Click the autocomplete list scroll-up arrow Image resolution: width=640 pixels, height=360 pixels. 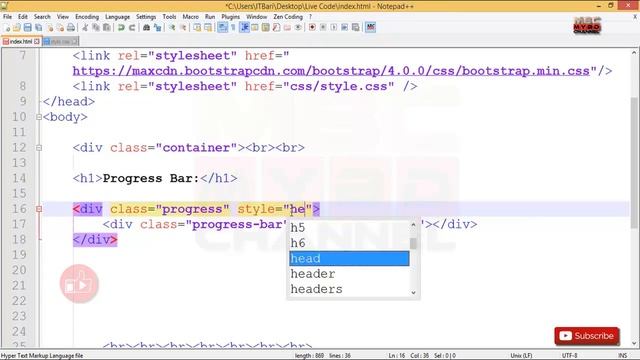413,224
